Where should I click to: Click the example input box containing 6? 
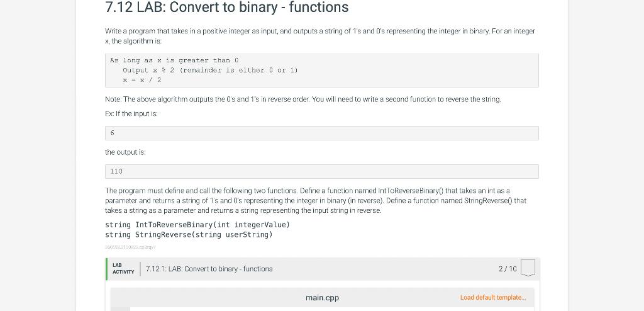(x=321, y=133)
